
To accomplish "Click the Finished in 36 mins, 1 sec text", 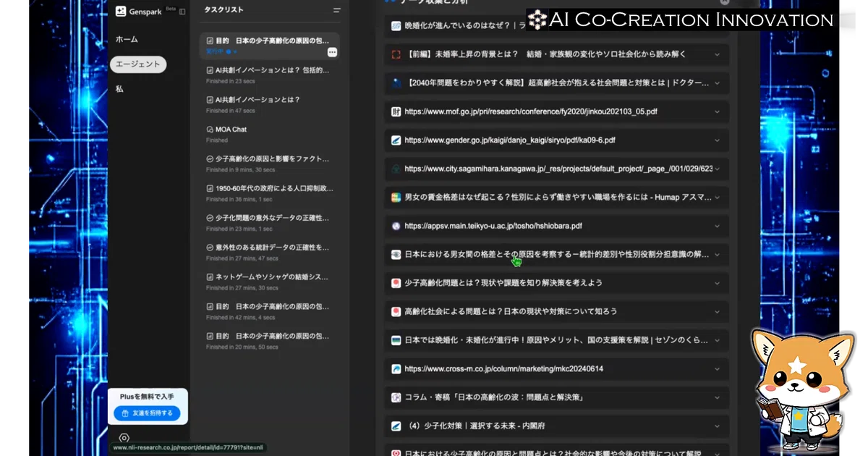I will pos(239,199).
